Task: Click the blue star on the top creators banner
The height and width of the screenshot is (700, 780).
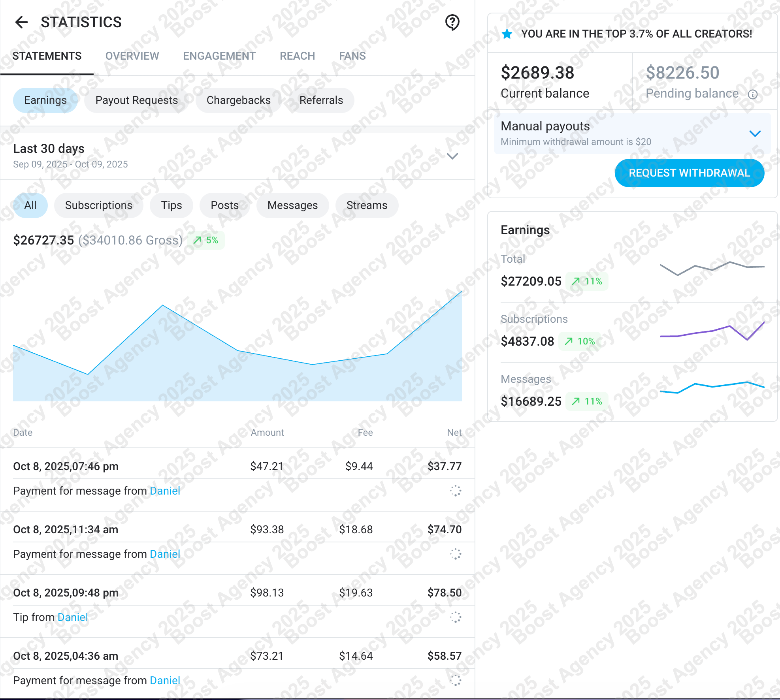Action: pos(506,34)
